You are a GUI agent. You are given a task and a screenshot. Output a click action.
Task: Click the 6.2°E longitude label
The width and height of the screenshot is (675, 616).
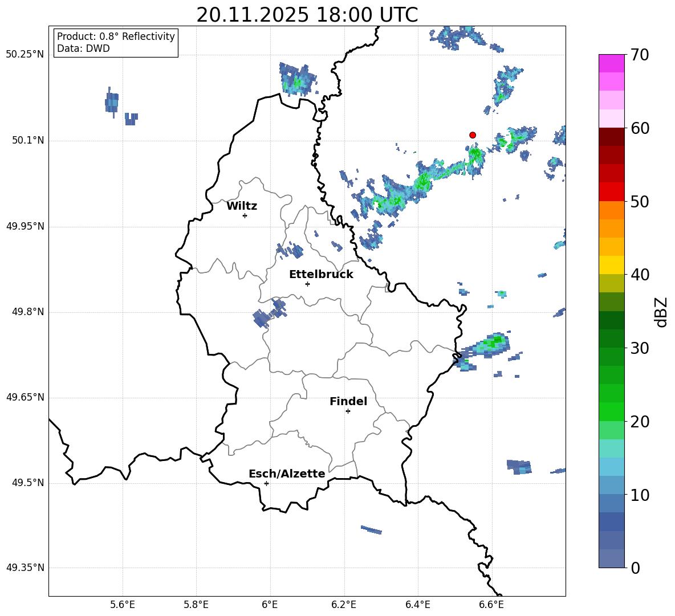[x=344, y=605]
